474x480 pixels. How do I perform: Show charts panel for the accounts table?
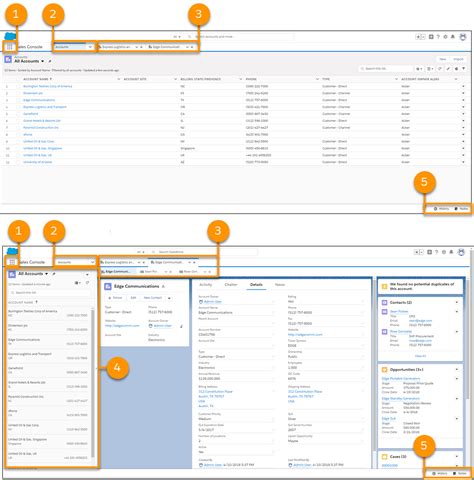pos(456,69)
